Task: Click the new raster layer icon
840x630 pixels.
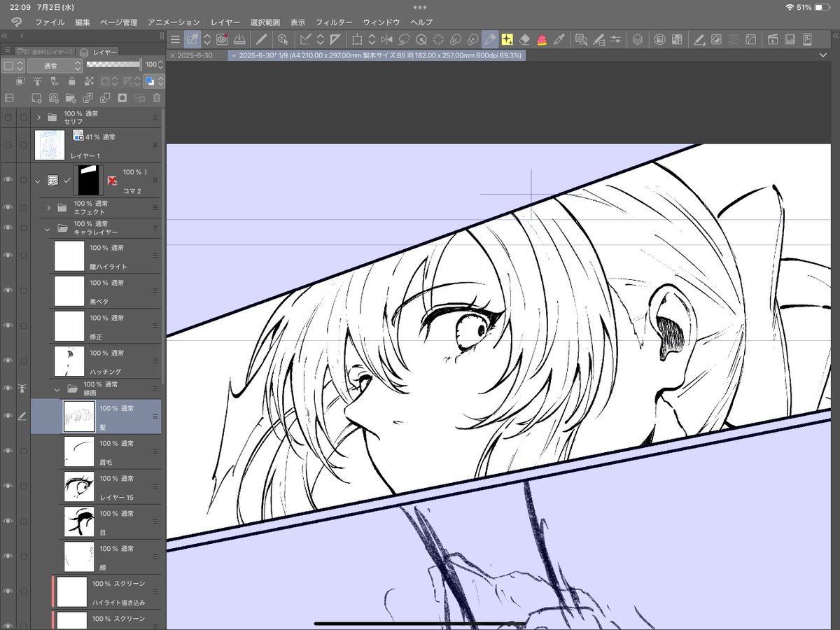Action: (x=37, y=98)
